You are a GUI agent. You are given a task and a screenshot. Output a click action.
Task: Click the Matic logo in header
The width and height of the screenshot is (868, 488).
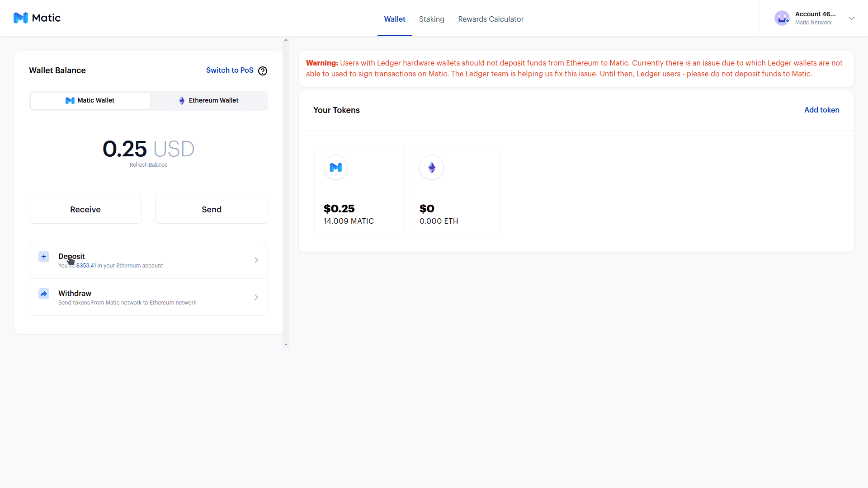click(37, 18)
